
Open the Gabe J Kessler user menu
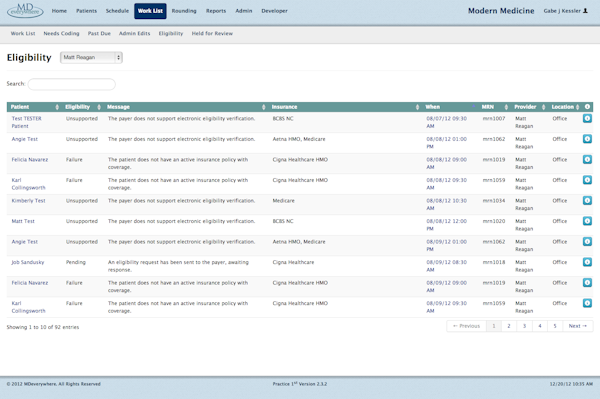click(566, 11)
